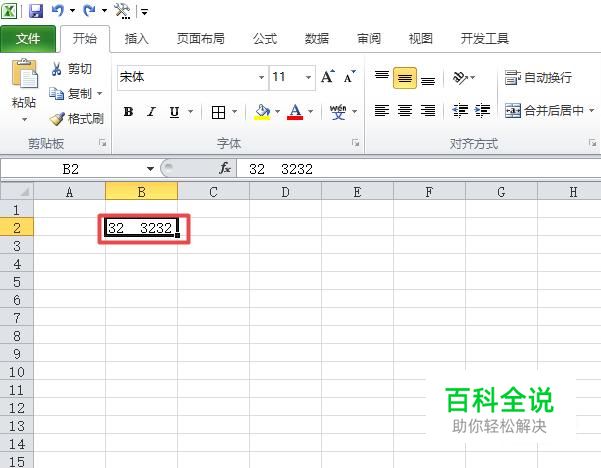
Task: Open Alignment (对齐方式) dialog launcher
Action: (x=593, y=143)
